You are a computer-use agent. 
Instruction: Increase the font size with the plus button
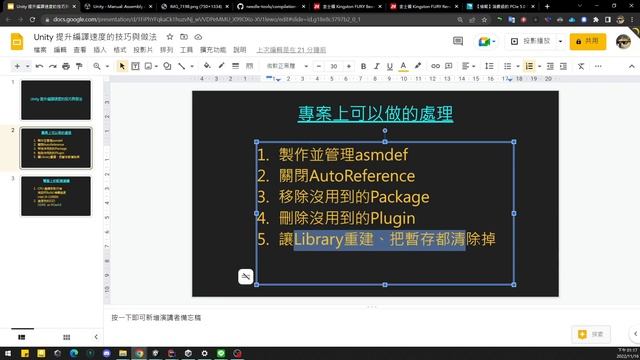[x=349, y=66]
